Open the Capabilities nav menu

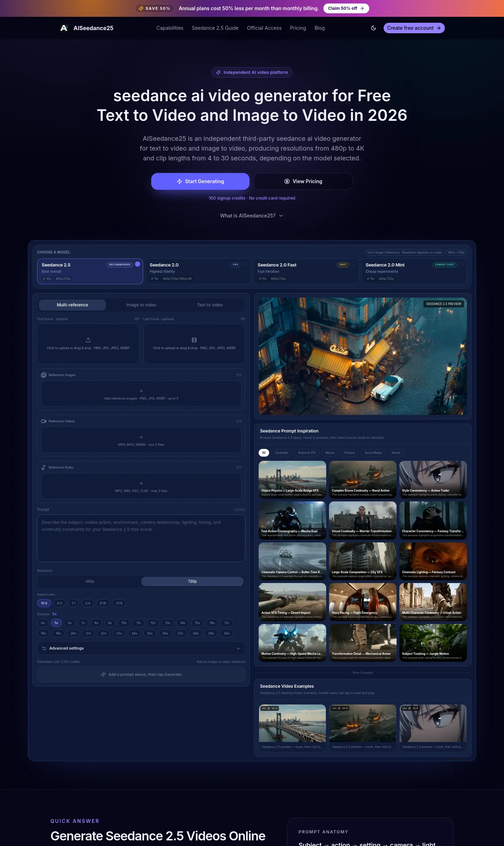click(x=170, y=28)
